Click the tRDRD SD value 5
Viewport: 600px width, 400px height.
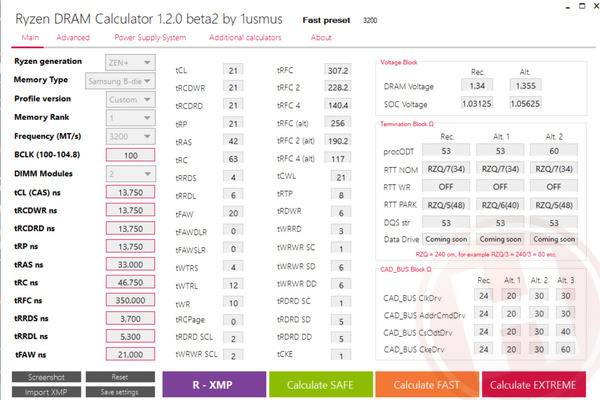341,321
